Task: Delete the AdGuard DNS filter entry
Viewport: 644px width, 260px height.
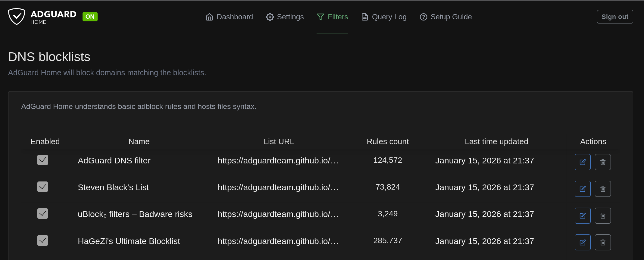Action: pos(603,162)
